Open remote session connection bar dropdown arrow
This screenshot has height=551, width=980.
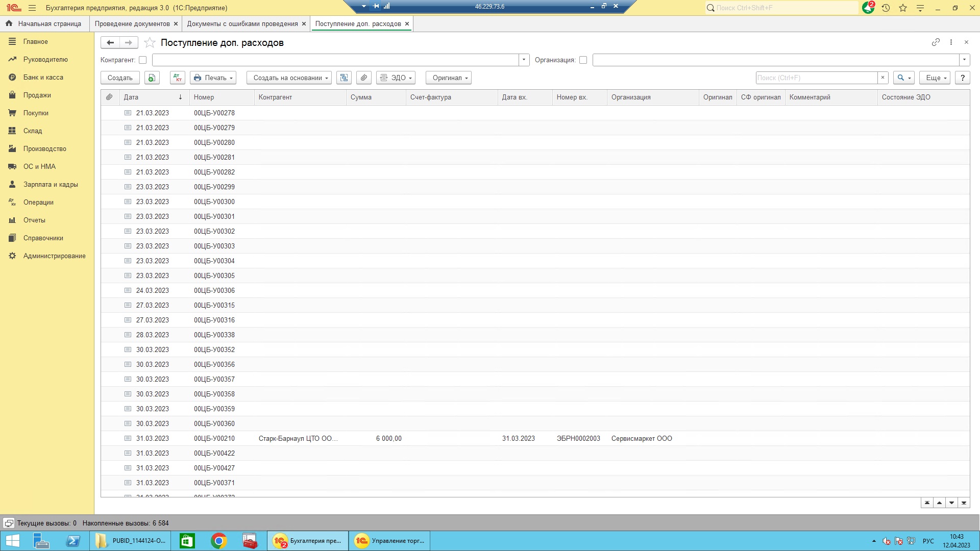(363, 6)
